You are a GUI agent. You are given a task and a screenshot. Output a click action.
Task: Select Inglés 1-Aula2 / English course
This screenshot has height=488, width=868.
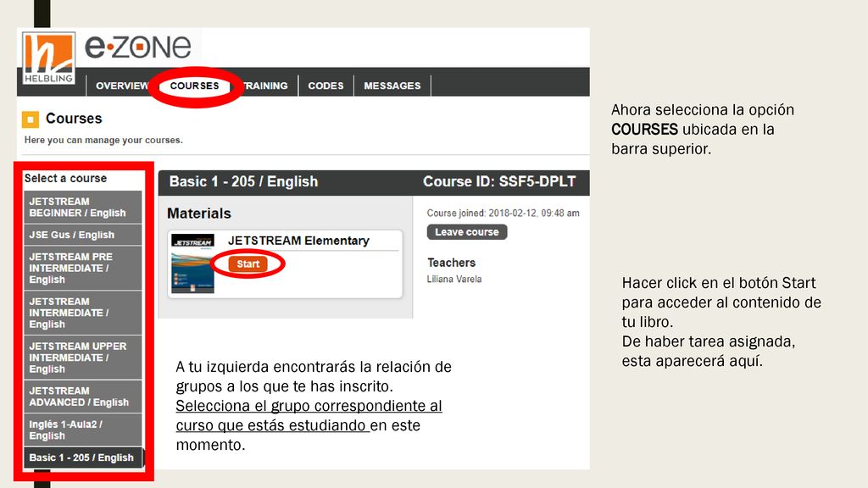tap(82, 430)
